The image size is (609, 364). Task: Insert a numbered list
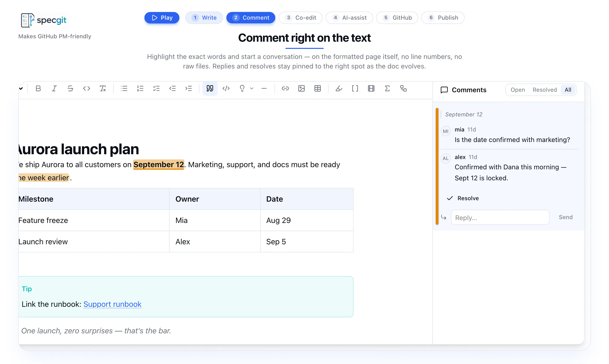[140, 89]
